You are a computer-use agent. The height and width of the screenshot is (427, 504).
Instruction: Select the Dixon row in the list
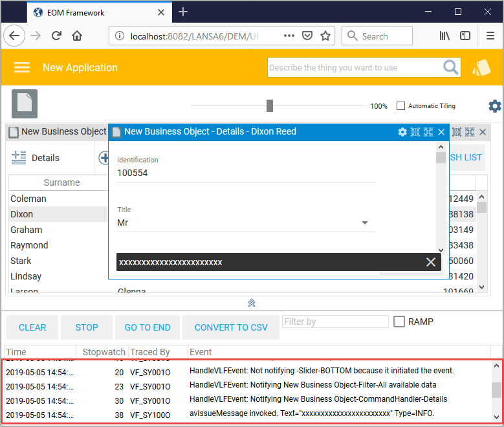pyautogui.click(x=58, y=214)
